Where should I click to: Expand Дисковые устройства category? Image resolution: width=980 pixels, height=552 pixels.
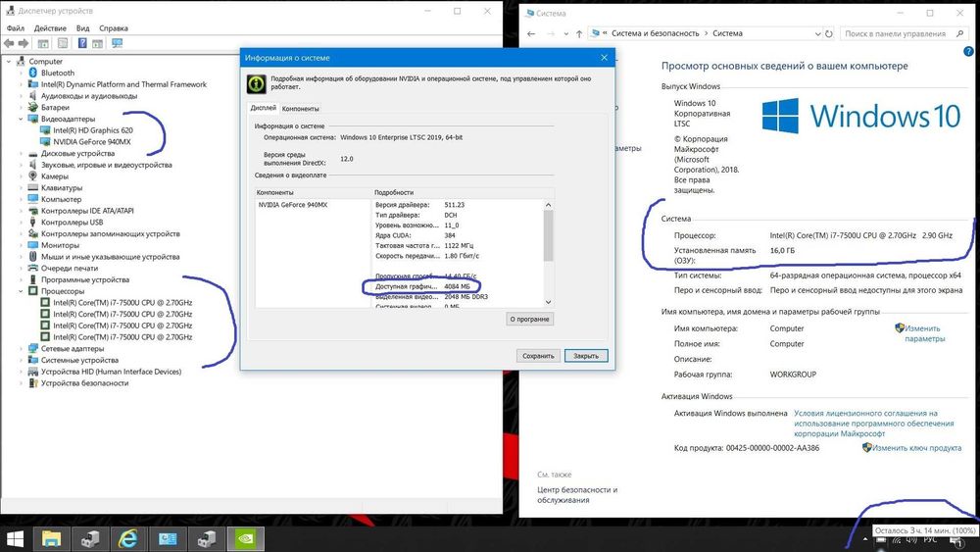21,153
